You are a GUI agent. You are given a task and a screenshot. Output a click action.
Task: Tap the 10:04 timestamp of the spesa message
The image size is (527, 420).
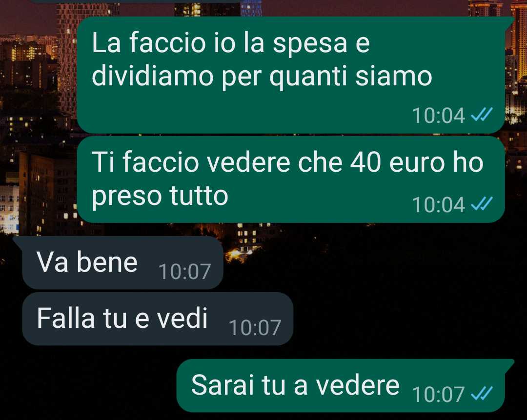pos(438,116)
